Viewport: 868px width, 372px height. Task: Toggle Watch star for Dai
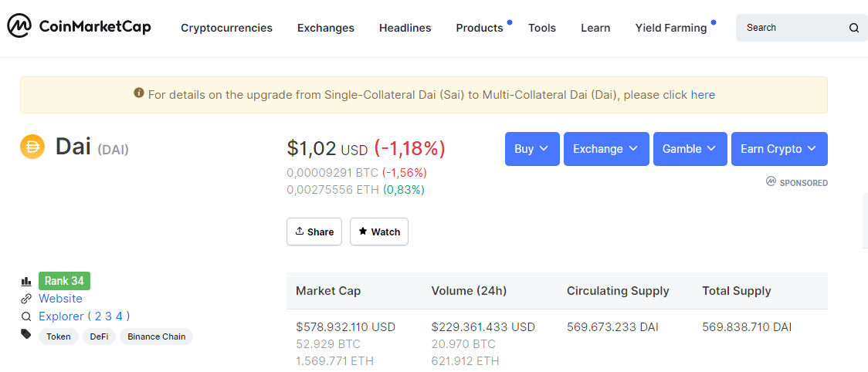(379, 232)
